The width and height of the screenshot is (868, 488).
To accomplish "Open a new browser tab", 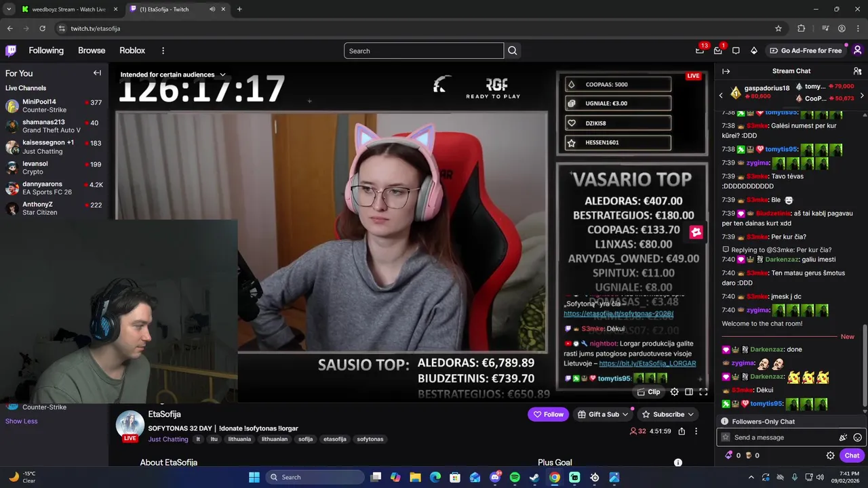I will [x=239, y=9].
